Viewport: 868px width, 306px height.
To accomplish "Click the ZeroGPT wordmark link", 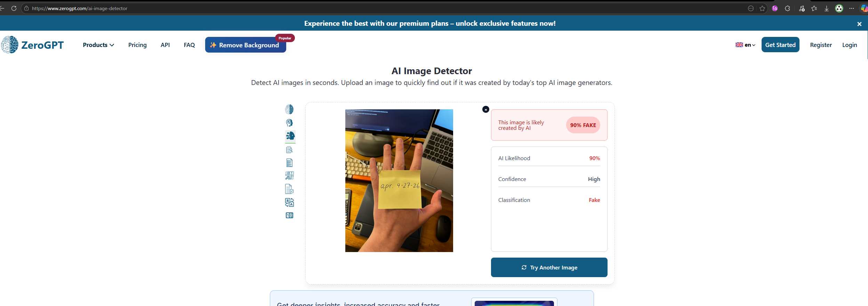I will pos(42,45).
